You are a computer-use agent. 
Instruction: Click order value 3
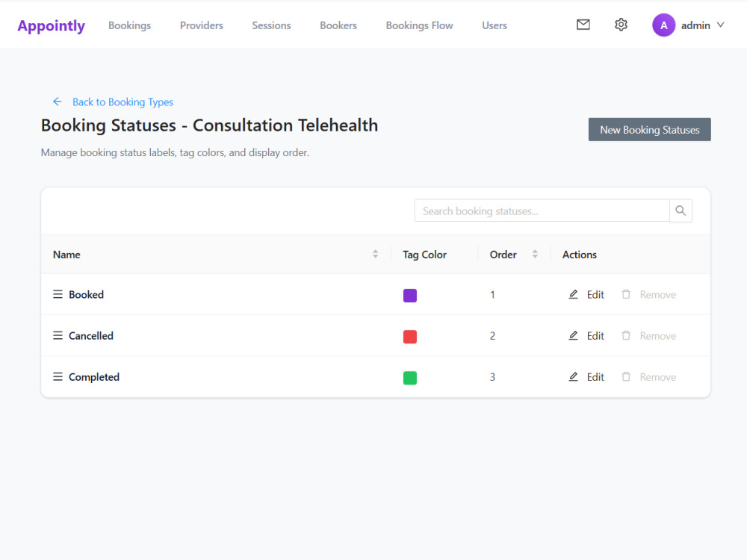point(492,377)
